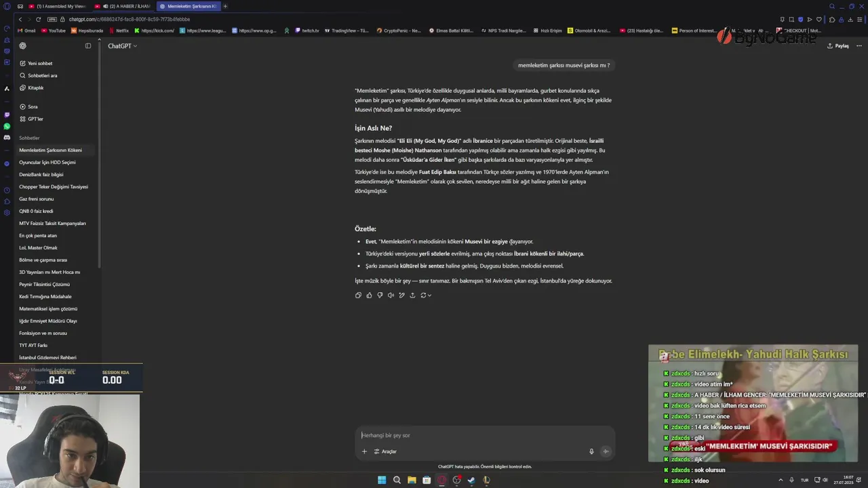This screenshot has height=488, width=868.
Task: Open the Netflix bookmark
Action: 119,30
